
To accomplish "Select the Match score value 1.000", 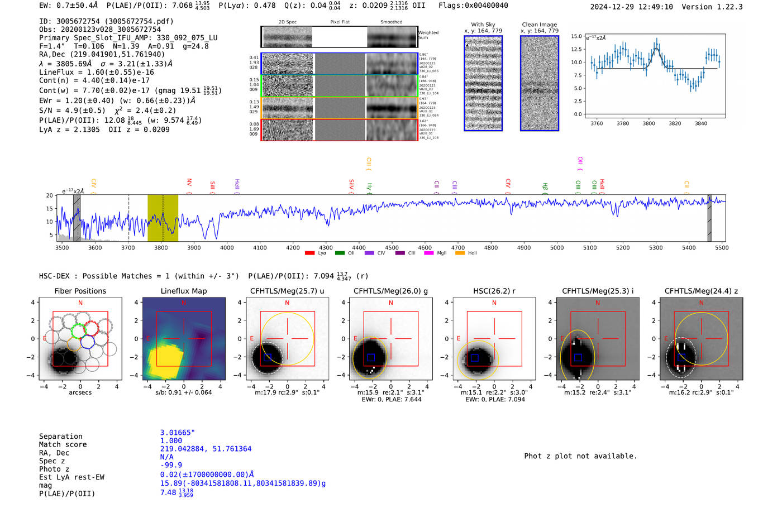I will 171,440.
